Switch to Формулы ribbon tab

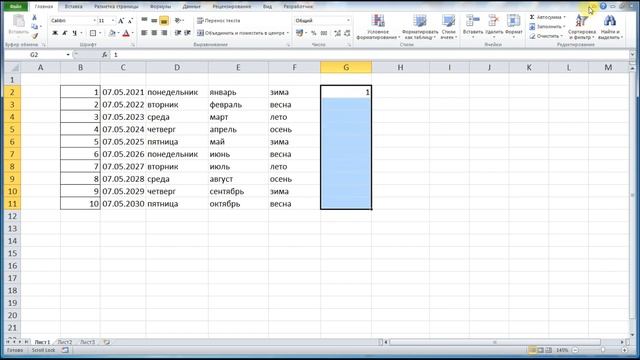(160, 6)
